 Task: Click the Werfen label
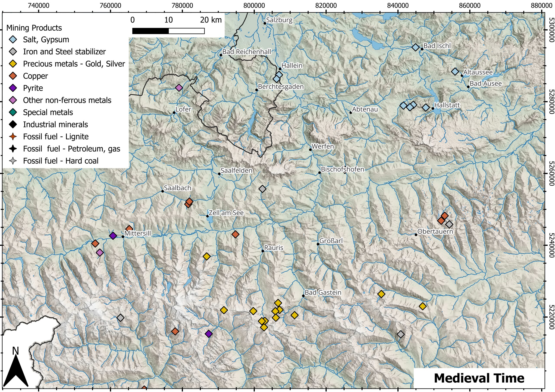(x=323, y=146)
